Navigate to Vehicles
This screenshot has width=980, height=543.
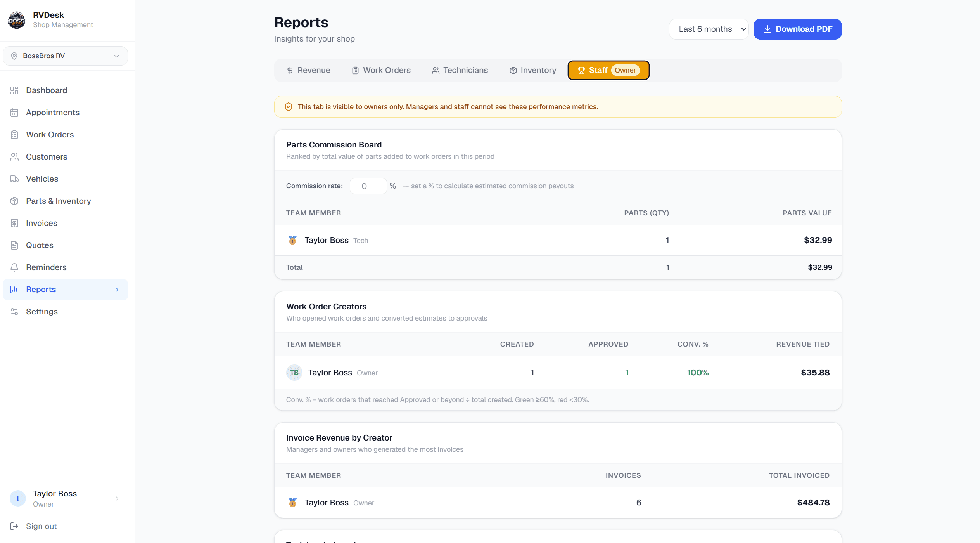point(65,179)
